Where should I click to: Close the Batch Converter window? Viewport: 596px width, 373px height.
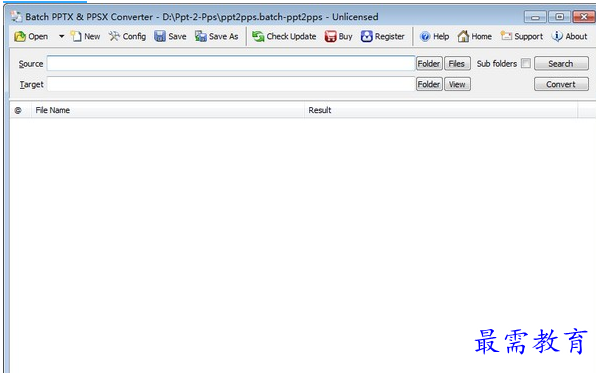click(x=583, y=17)
